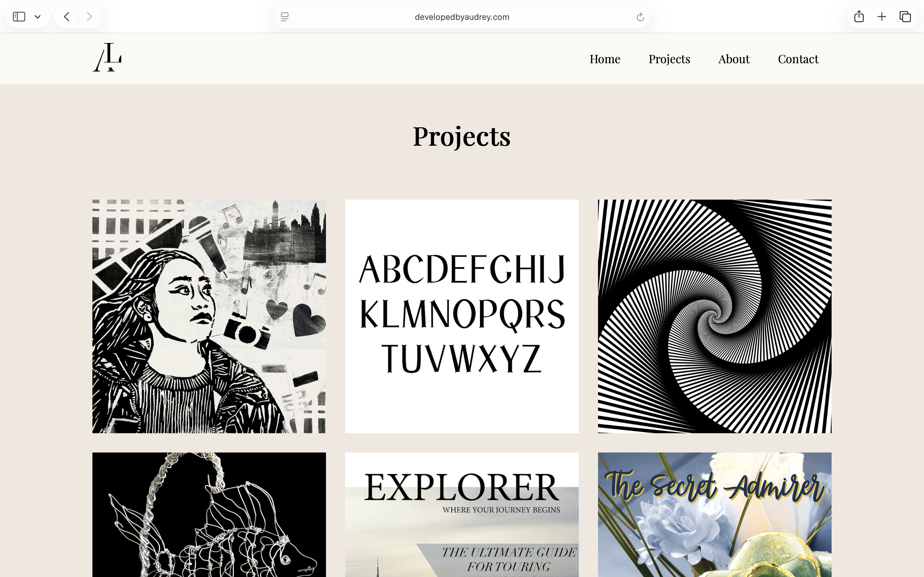The width and height of the screenshot is (924, 577).
Task: Open the woodcut portrait project thumbnail
Action: coord(209,316)
